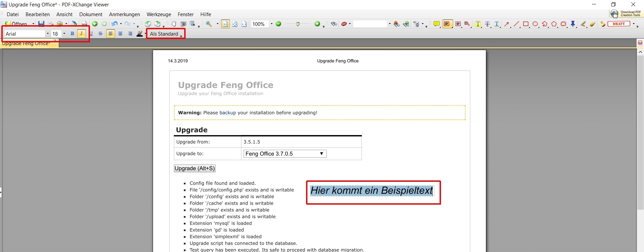The image size is (644, 252).
Task: Open the Bearbeiten menu
Action: [x=38, y=14]
